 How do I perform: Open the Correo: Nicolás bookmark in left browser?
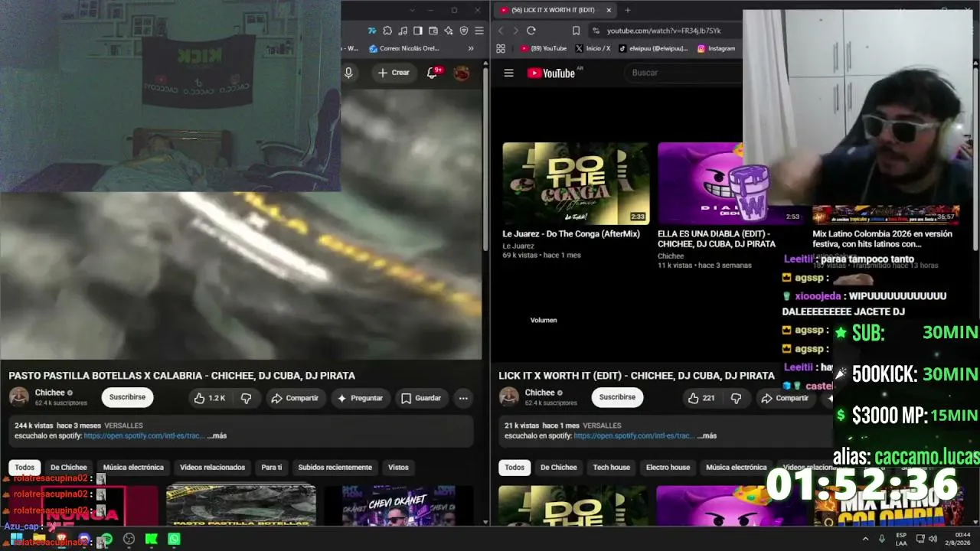coord(404,48)
